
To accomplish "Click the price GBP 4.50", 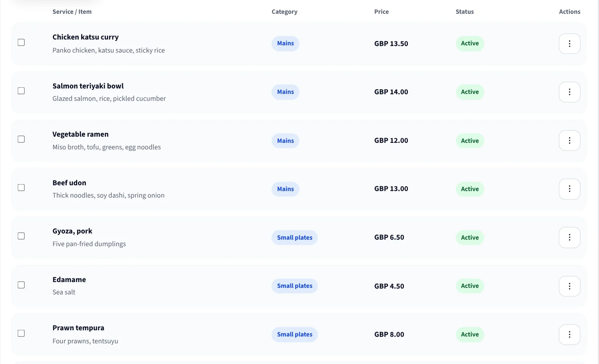I will pos(389,286).
